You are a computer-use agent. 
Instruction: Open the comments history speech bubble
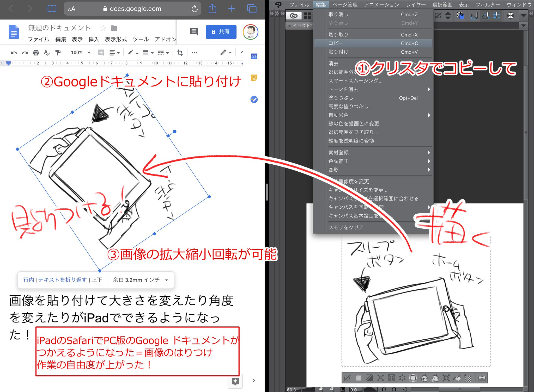(194, 32)
